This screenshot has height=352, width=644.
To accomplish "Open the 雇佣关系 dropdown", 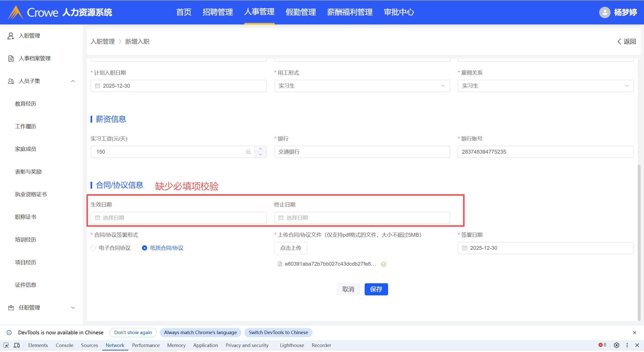I will coord(545,86).
